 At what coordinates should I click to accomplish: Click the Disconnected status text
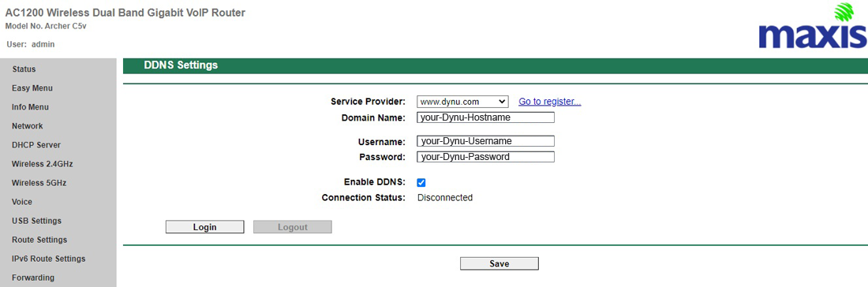pyautogui.click(x=445, y=197)
